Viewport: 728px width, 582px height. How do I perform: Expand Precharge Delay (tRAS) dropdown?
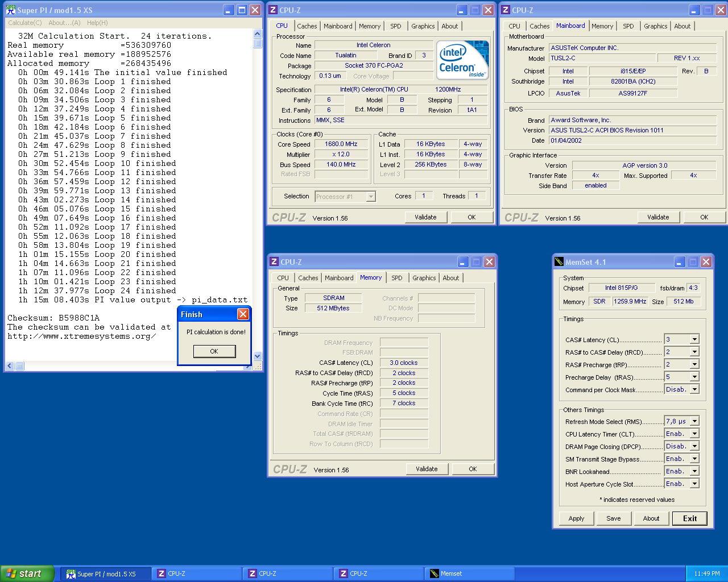(x=694, y=377)
